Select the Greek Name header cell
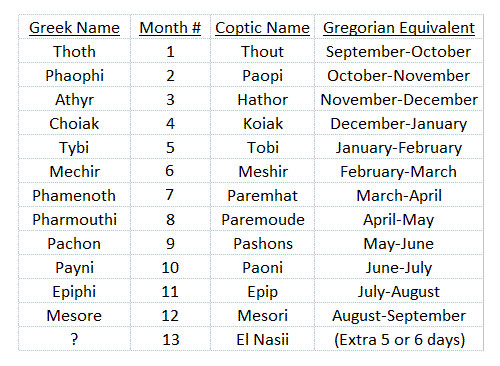Image resolution: width=500 pixels, height=366 pixels. tap(74, 27)
